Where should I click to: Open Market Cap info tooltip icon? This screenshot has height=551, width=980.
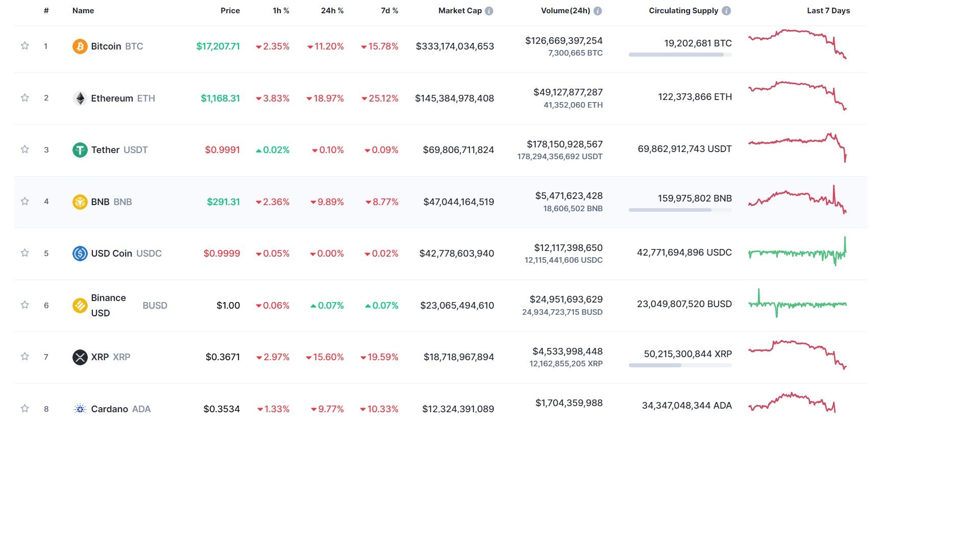tap(489, 11)
